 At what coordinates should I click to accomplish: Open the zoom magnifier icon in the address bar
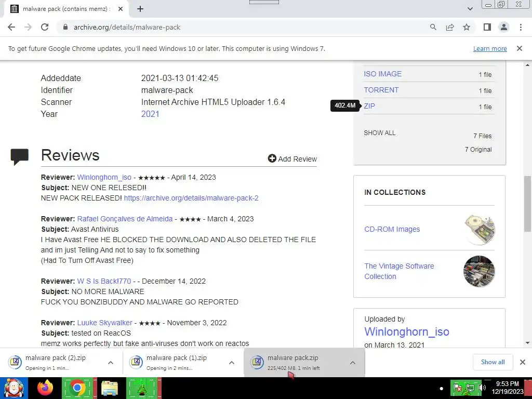[x=433, y=27]
